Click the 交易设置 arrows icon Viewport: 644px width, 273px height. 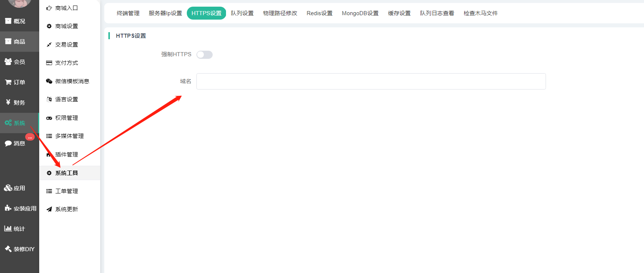point(49,44)
